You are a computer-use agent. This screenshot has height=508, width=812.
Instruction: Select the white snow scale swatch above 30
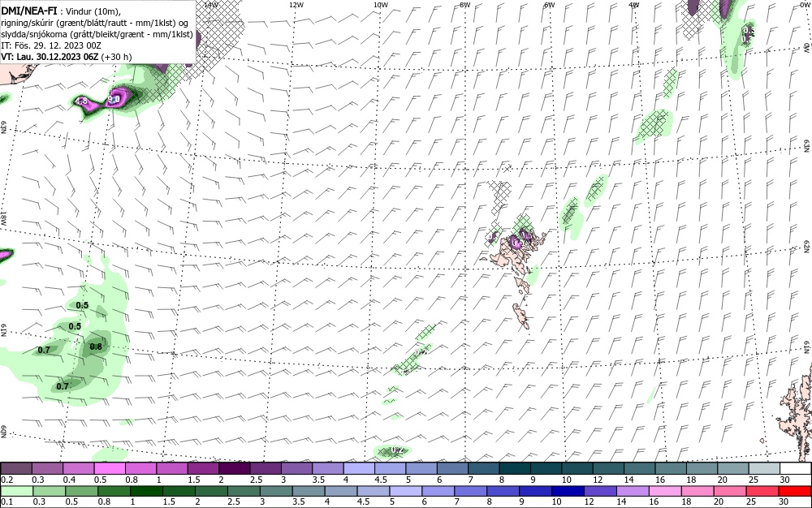(x=796, y=469)
